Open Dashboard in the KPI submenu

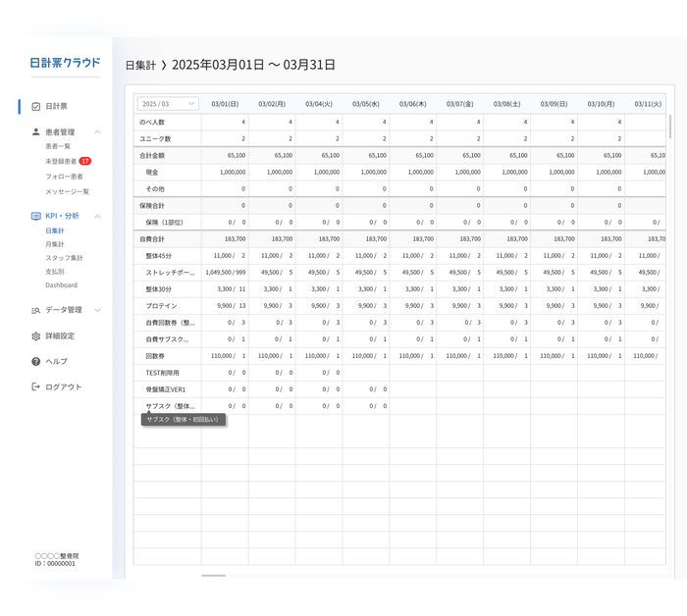click(61, 285)
